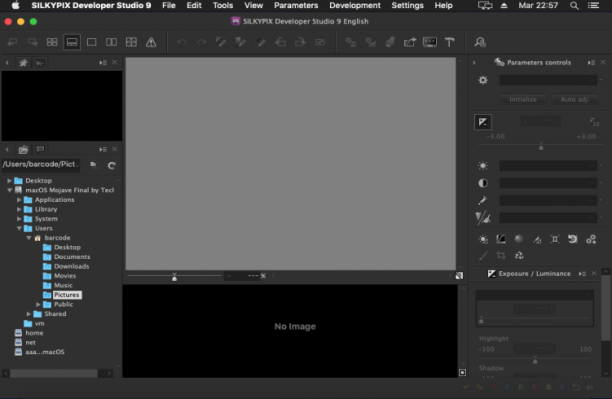Toggle side-by-side compare view mode
This screenshot has width=612, height=399.
click(112, 42)
